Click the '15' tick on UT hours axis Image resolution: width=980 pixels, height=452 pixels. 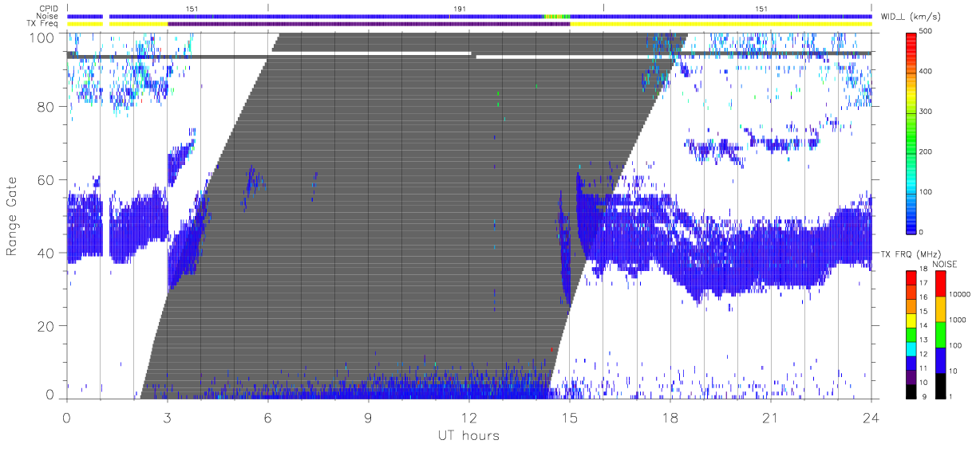point(569,417)
